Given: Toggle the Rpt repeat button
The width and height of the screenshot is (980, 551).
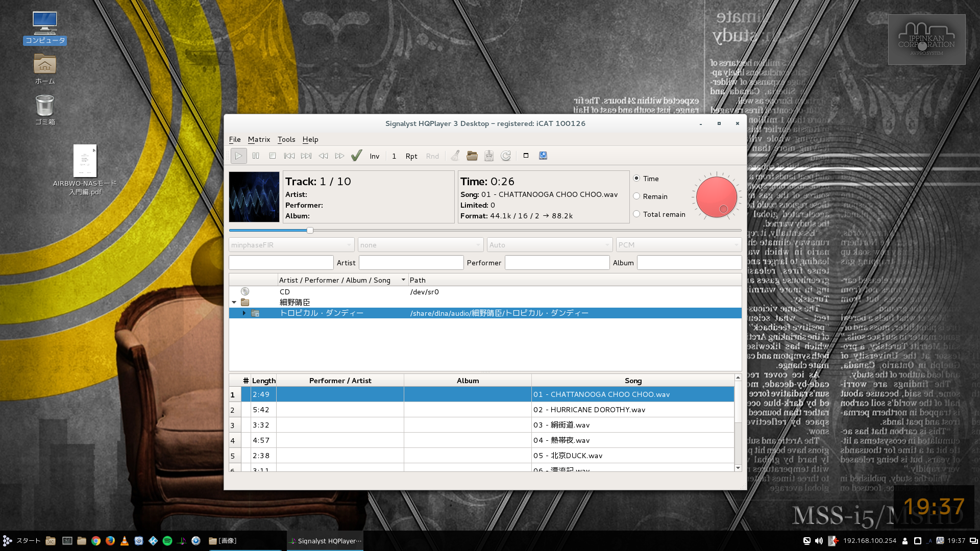Looking at the screenshot, I should coord(411,156).
